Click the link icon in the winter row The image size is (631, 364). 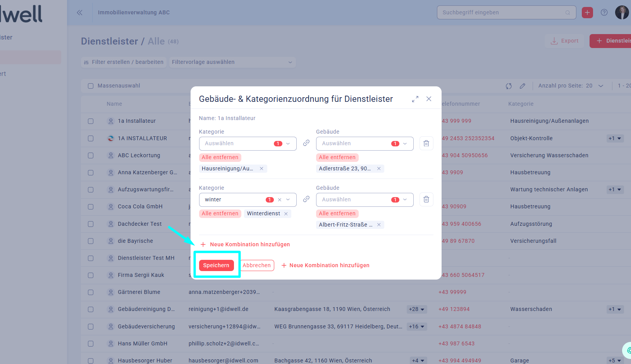tap(306, 199)
